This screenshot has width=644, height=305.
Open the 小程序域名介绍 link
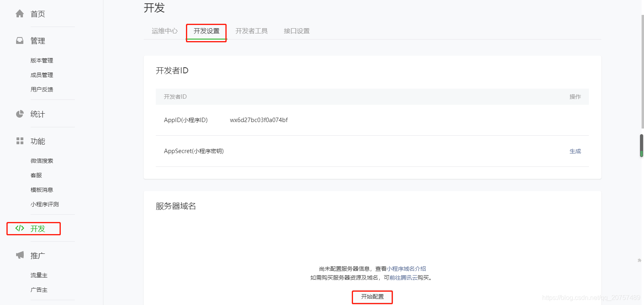point(406,269)
